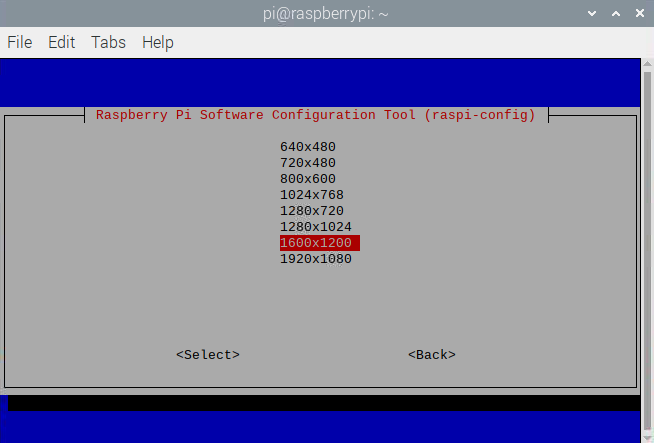Open the Tabs menu
Screen dimensions: 654x443
108,42
